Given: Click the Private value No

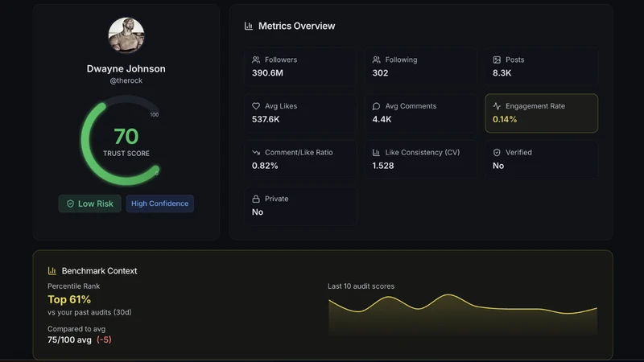Looking at the screenshot, I should coord(258,212).
